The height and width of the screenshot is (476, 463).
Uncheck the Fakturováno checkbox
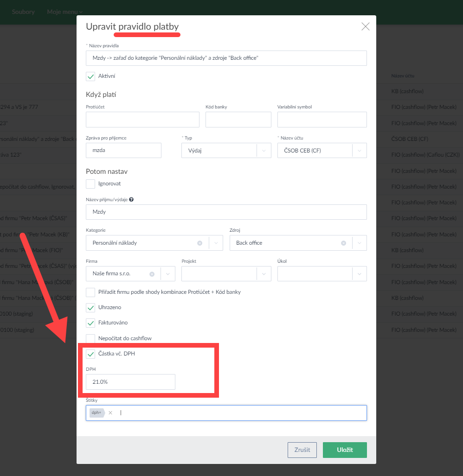coord(90,323)
